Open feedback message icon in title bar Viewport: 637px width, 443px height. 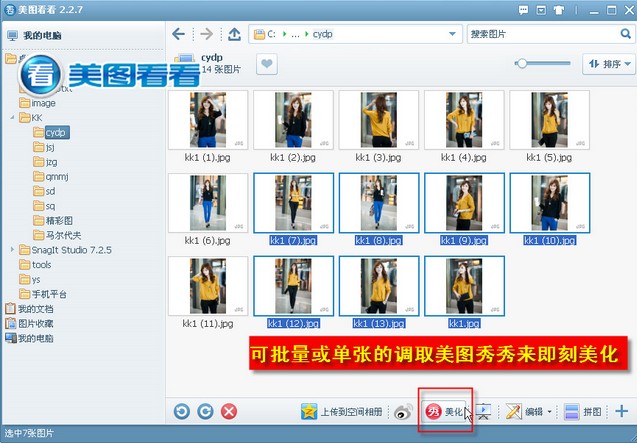[x=523, y=10]
